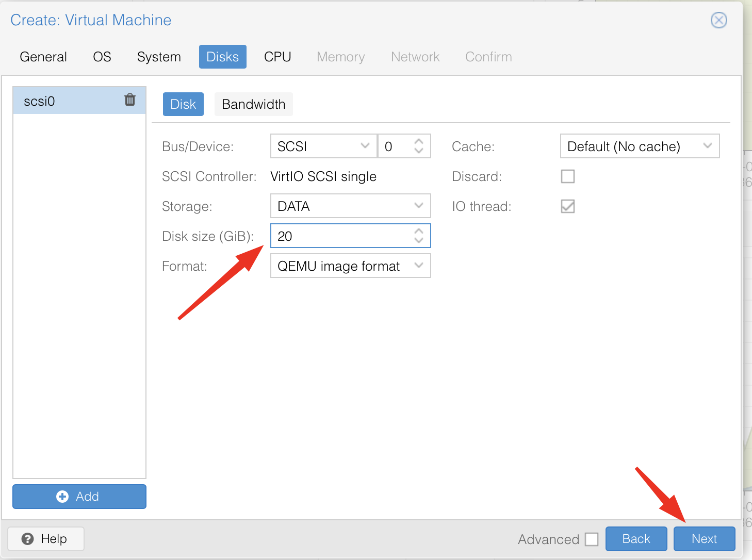This screenshot has width=752, height=560.
Task: Switch to the CPU tab
Action: click(x=277, y=57)
